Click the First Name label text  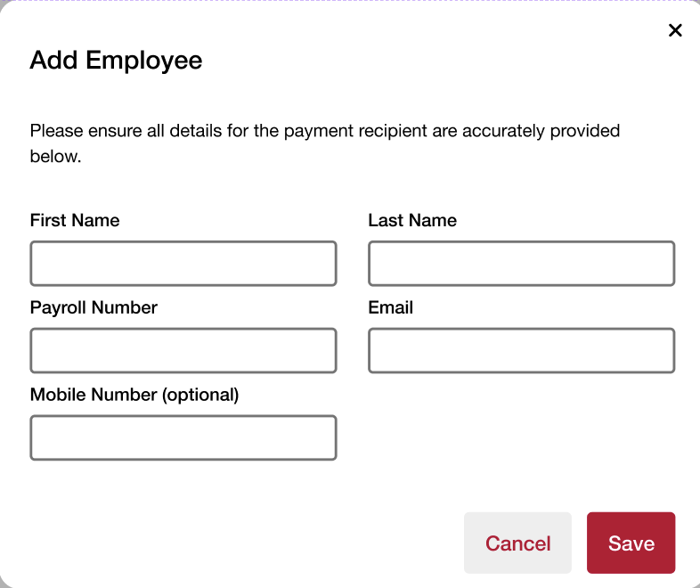click(75, 220)
